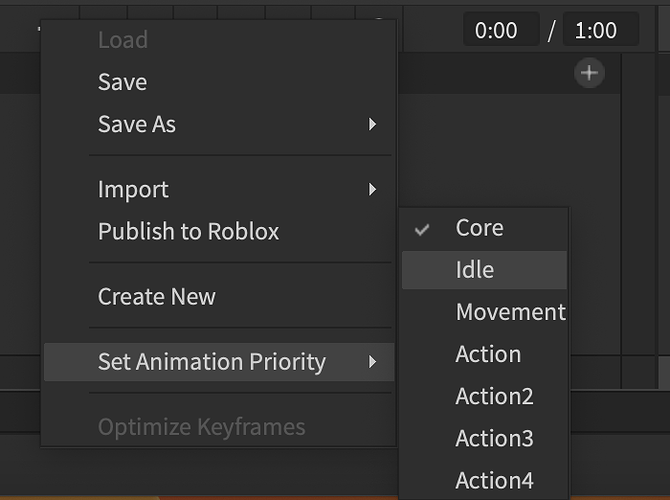Viewport: 670px width, 500px height.
Task: Select the checked Core priority
Action: (480, 228)
